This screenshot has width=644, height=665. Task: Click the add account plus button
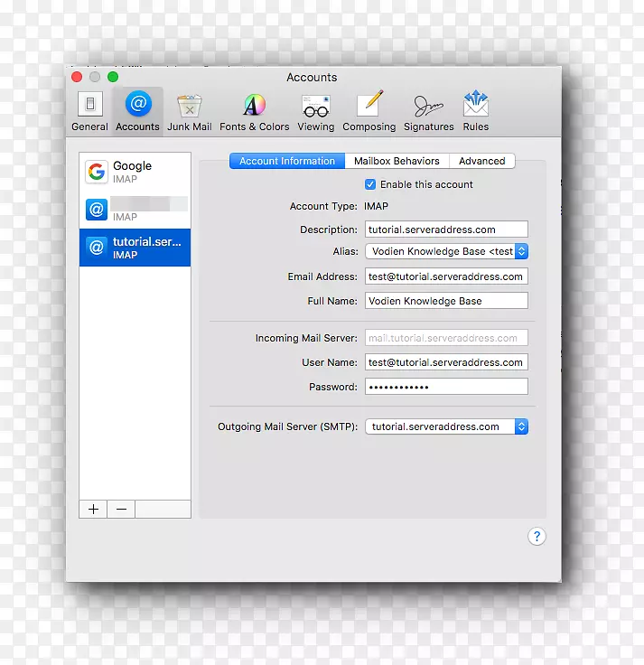[93, 510]
